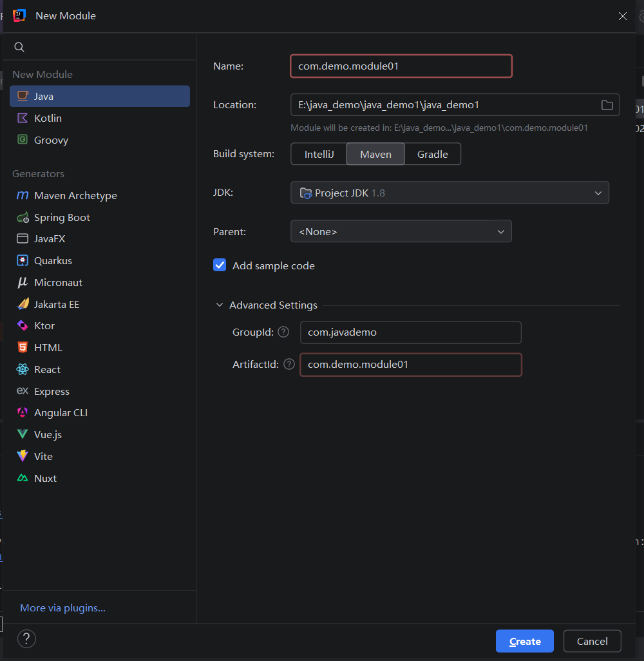Open the More via plugins link
644x661 pixels.
click(x=62, y=608)
